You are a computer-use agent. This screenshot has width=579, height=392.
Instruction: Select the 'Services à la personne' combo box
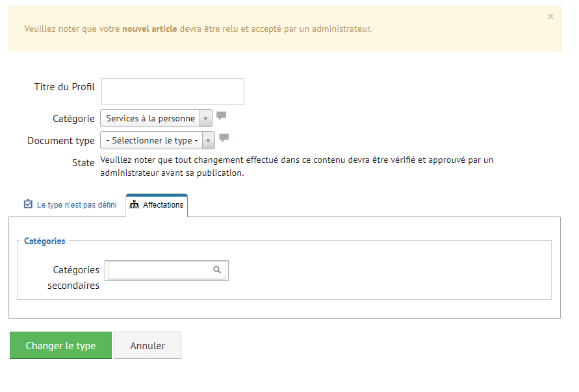click(x=156, y=118)
